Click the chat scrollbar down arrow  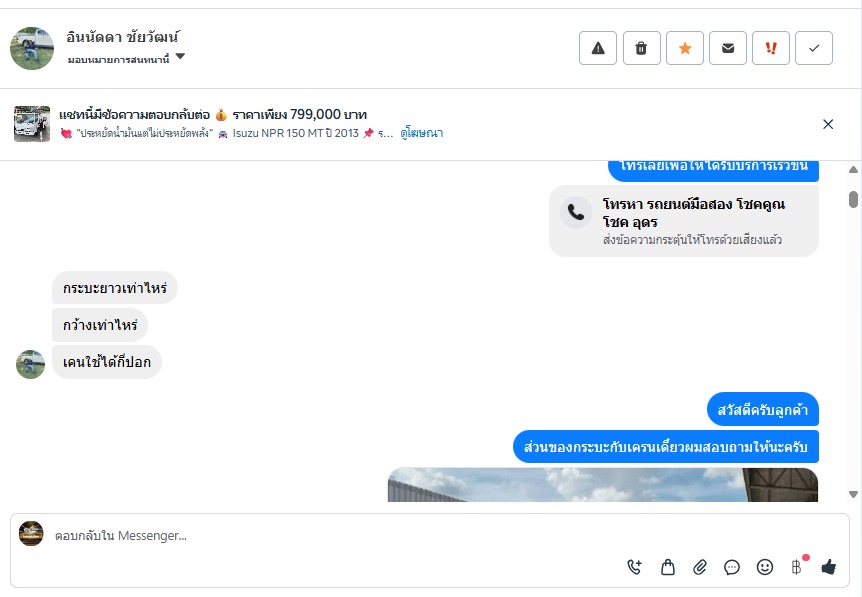click(x=853, y=494)
